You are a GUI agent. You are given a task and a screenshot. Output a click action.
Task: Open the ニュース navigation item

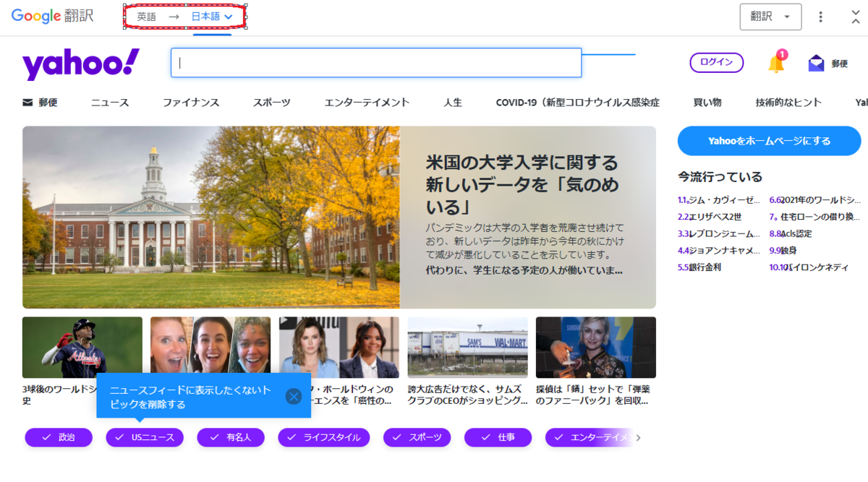click(110, 103)
